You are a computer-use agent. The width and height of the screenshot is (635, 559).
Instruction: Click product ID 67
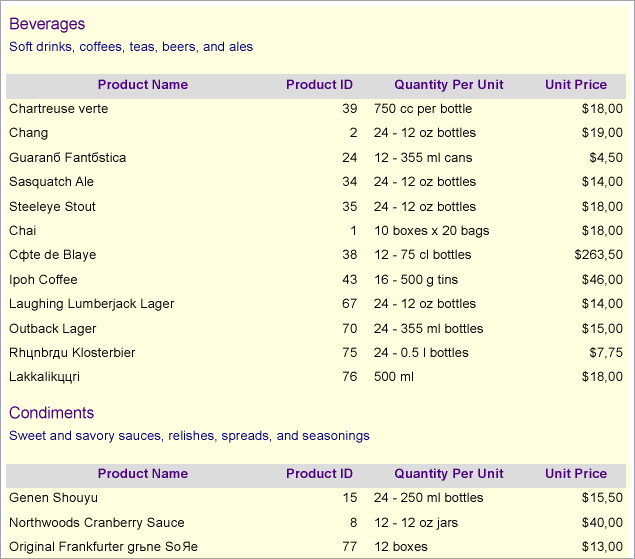[x=349, y=304]
